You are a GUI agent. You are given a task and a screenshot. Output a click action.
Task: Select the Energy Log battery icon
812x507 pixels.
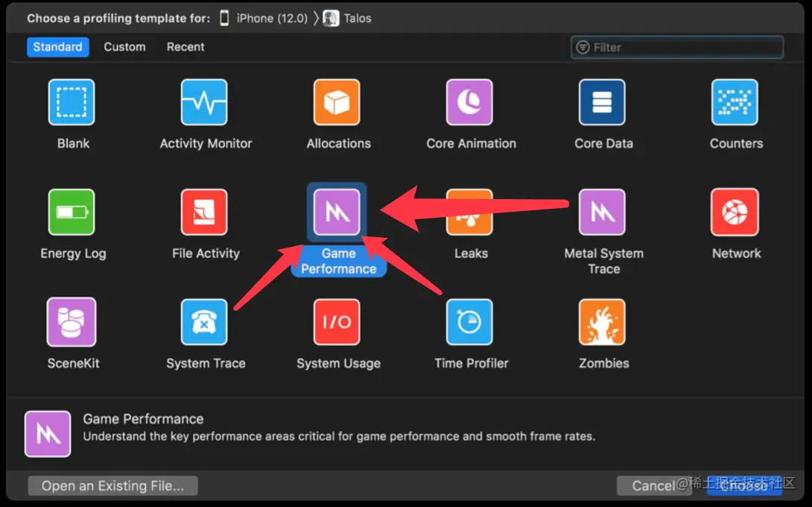tap(72, 212)
